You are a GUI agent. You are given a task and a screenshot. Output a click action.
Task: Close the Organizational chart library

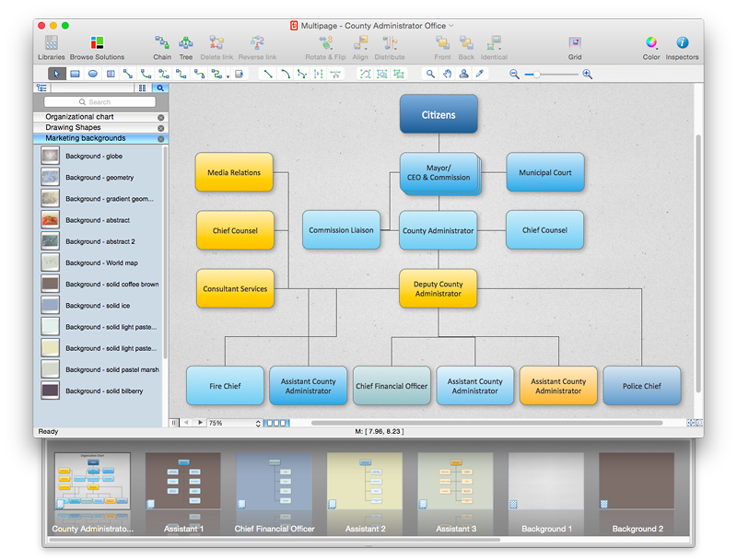[160, 118]
